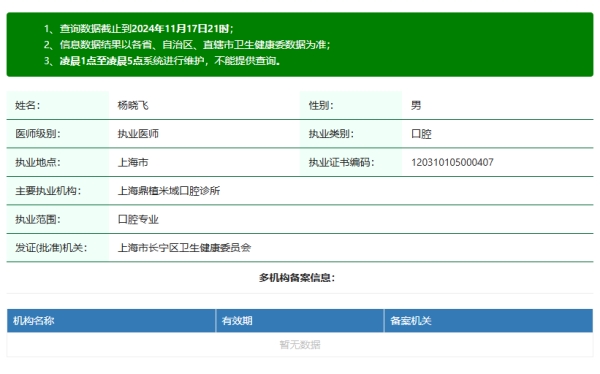Select 上海市长宁区卫生健康委员会 authority text
This screenshot has width=600, height=374.
pyautogui.click(x=184, y=248)
